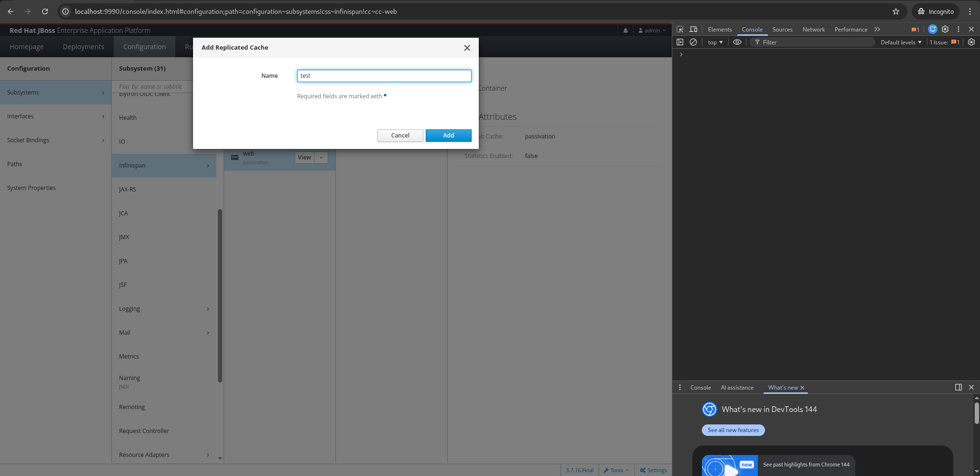Click the subsystem filter by name field

(152, 87)
